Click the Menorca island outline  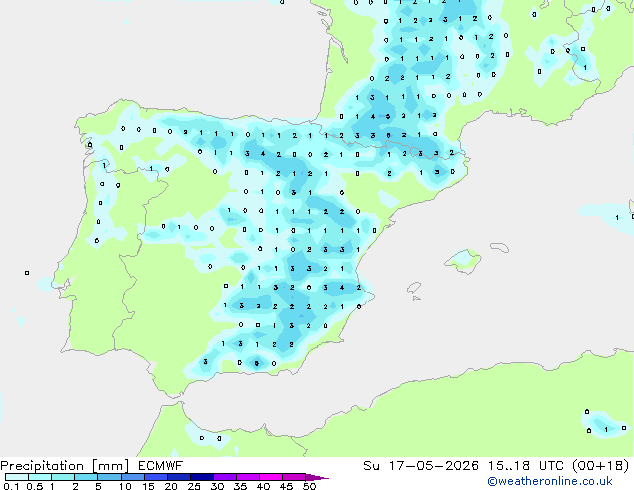tap(499, 247)
